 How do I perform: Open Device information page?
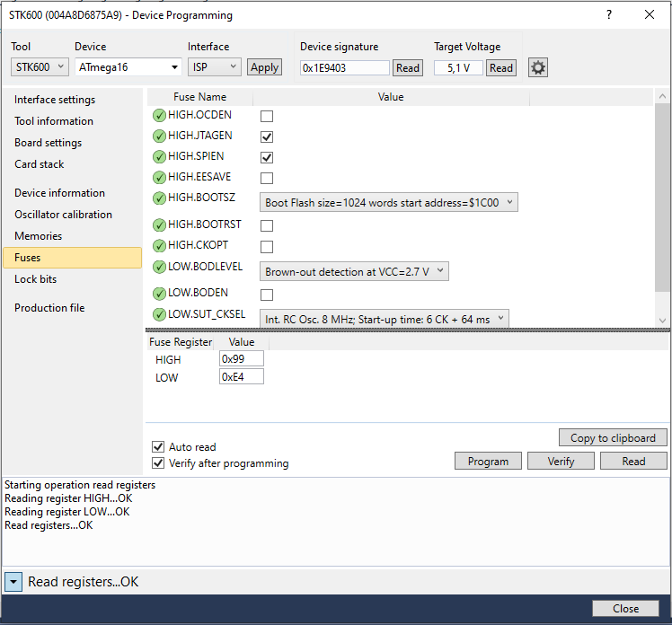click(59, 193)
